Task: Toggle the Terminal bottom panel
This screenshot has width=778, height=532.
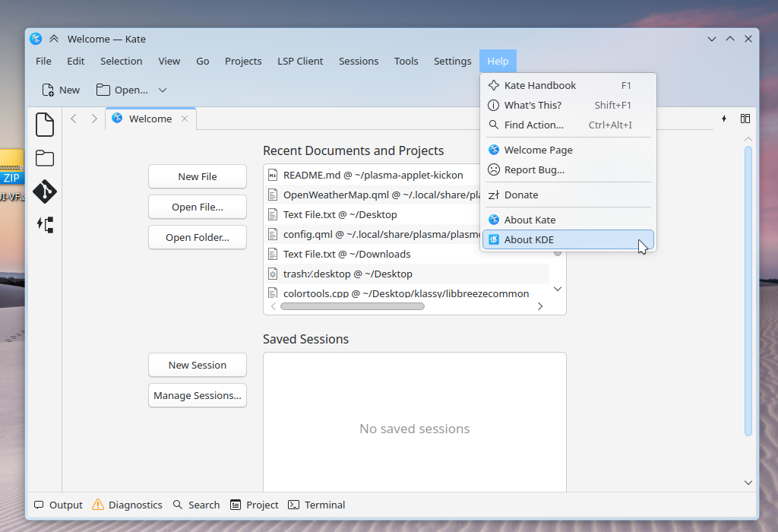Action: pyautogui.click(x=317, y=505)
